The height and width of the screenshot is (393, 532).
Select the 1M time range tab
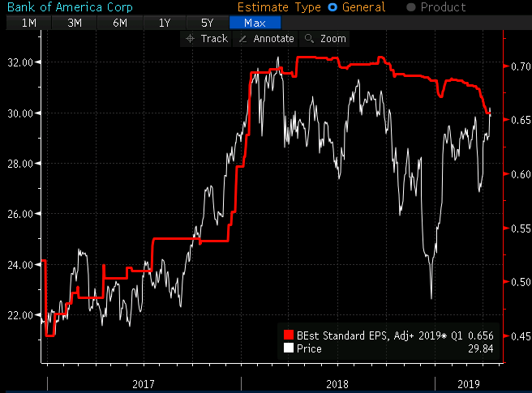point(29,23)
